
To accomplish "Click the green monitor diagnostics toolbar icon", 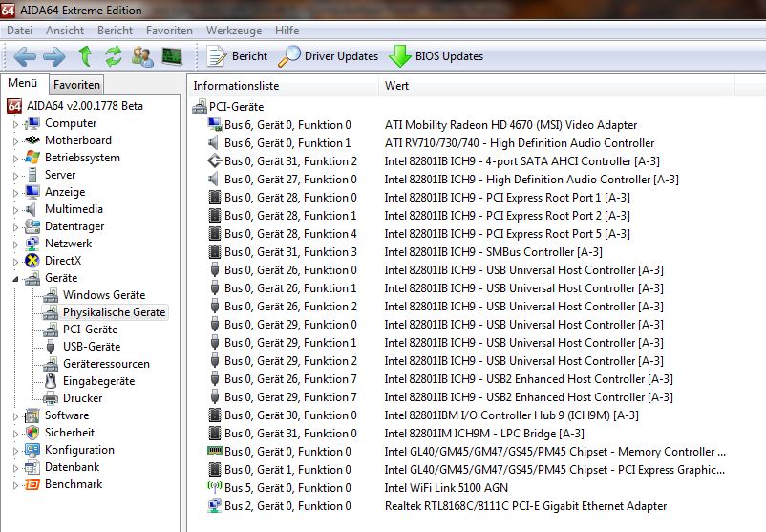I will [172, 56].
